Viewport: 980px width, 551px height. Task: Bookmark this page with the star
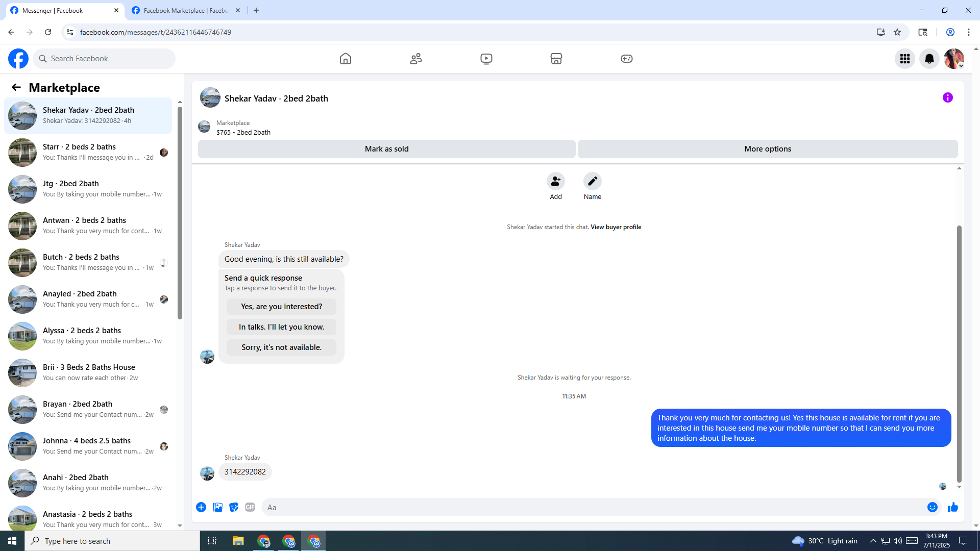click(x=897, y=32)
